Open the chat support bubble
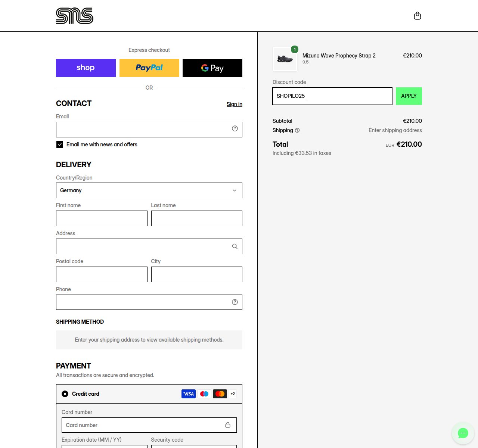This screenshot has height=448, width=478. [463, 433]
